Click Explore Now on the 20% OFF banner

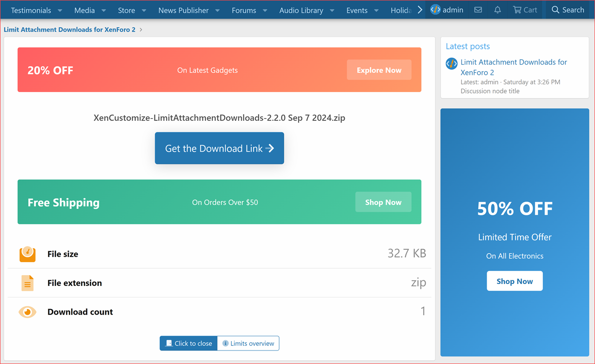(379, 70)
